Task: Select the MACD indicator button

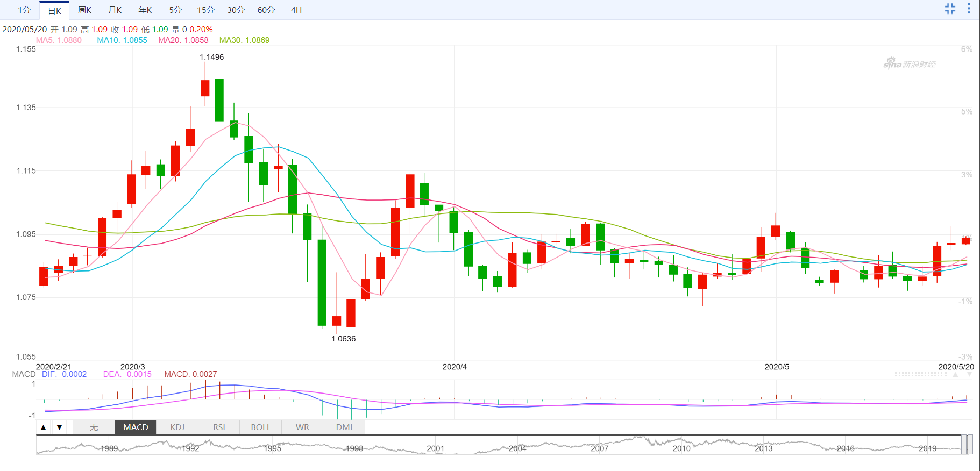Action: [136, 427]
